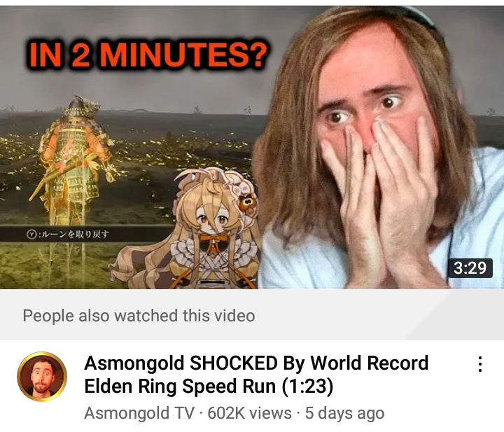Open Asmongold TV channel avatar

pyautogui.click(x=42, y=377)
